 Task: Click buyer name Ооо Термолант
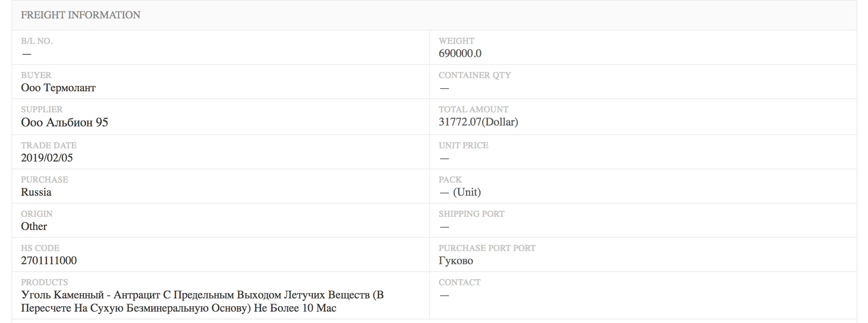[x=58, y=88]
